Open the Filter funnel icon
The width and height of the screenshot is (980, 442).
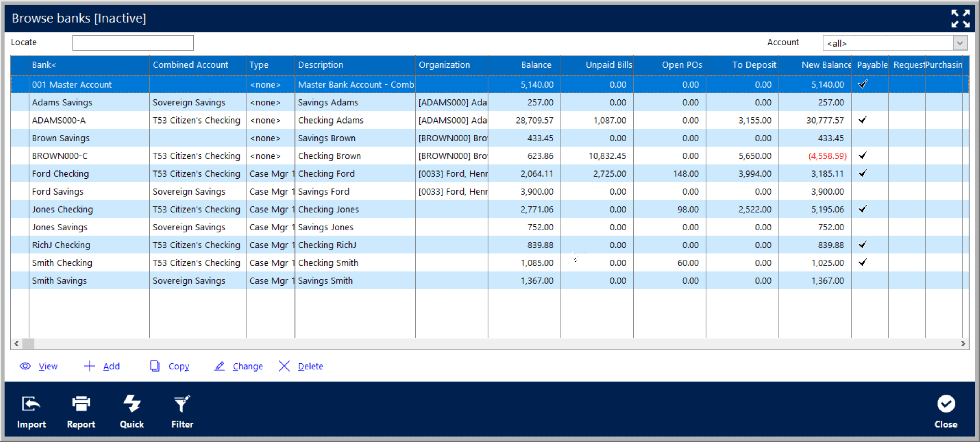[182, 404]
